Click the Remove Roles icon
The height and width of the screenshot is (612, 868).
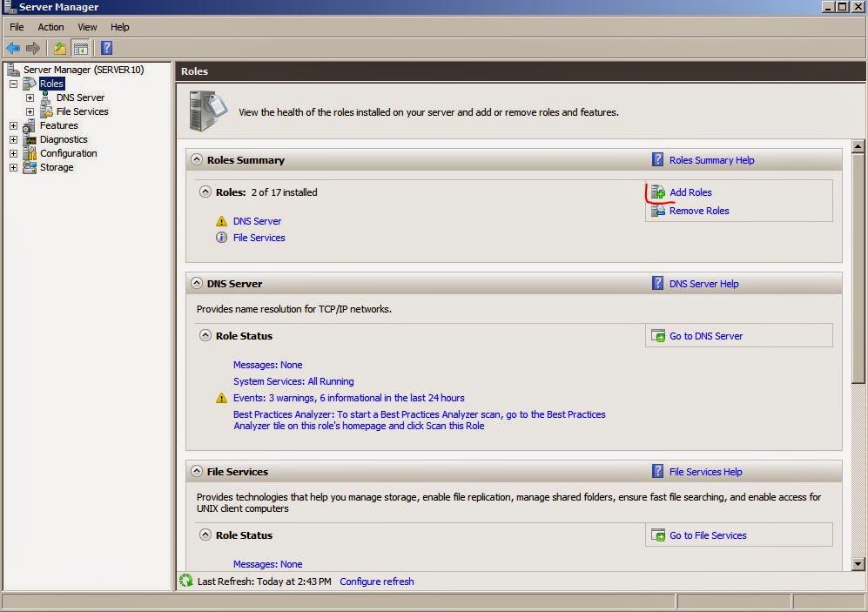[x=657, y=211]
